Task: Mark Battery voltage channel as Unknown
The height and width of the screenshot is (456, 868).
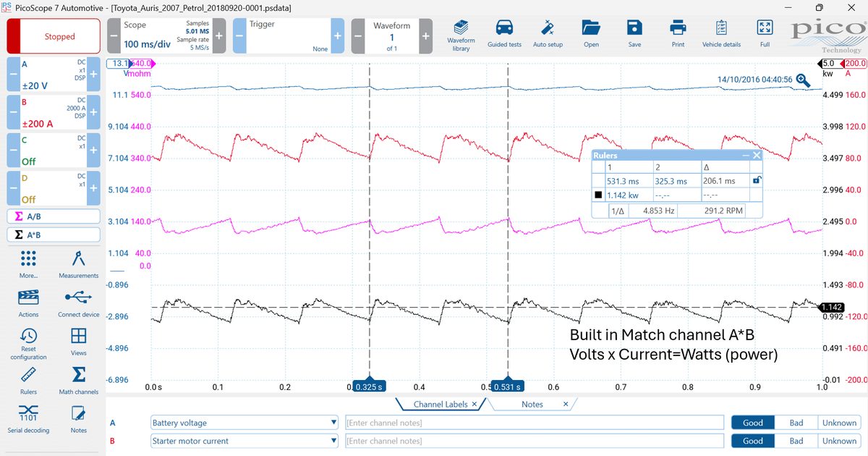Action: (x=840, y=423)
